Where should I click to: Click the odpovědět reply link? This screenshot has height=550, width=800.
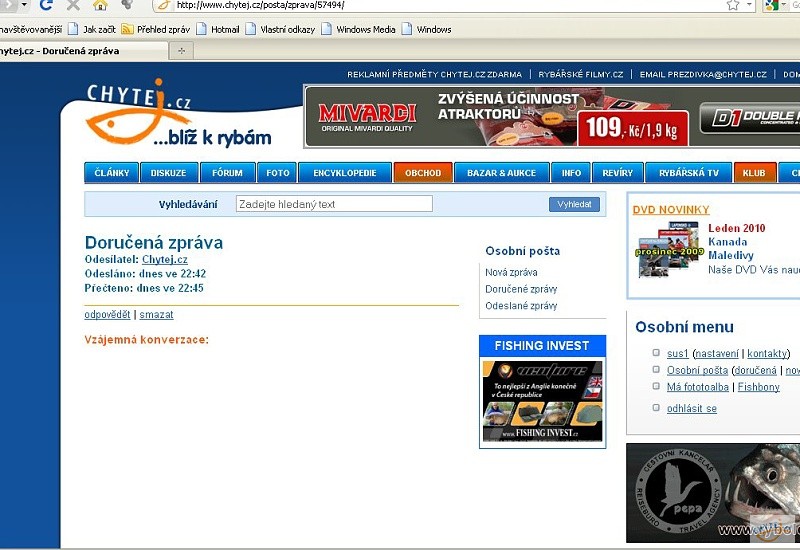(x=107, y=314)
